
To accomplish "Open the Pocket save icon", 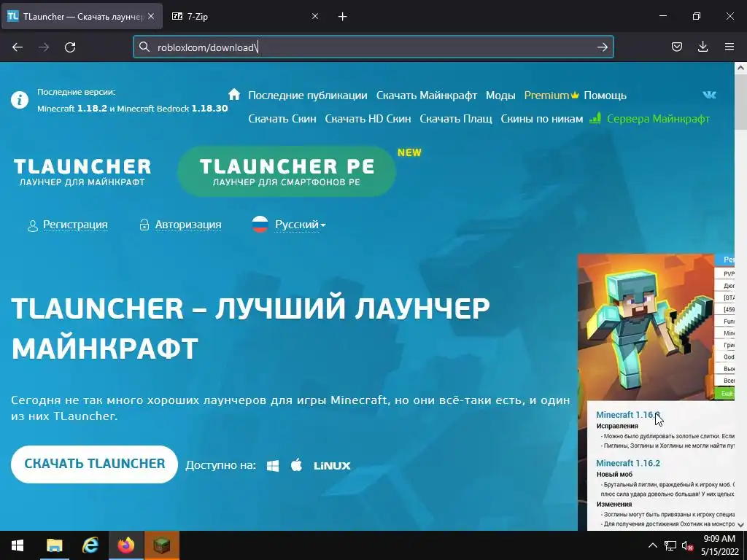I will (x=676, y=47).
